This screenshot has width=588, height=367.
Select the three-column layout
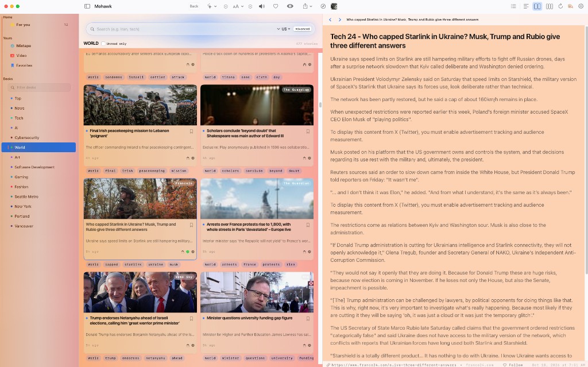pos(550,6)
